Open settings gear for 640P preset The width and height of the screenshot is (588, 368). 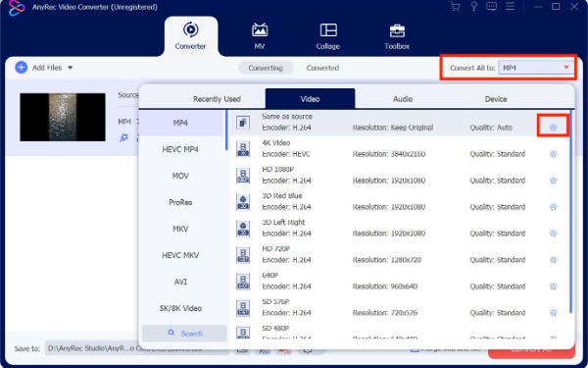553,287
